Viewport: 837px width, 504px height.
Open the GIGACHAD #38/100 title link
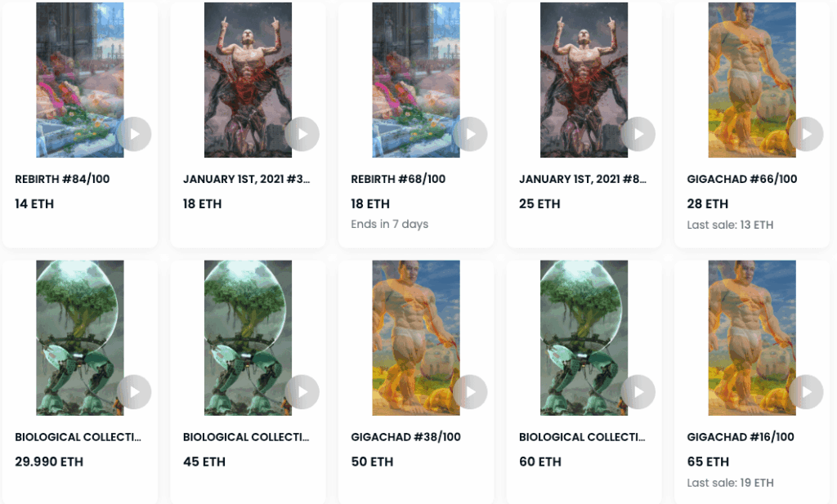click(405, 437)
